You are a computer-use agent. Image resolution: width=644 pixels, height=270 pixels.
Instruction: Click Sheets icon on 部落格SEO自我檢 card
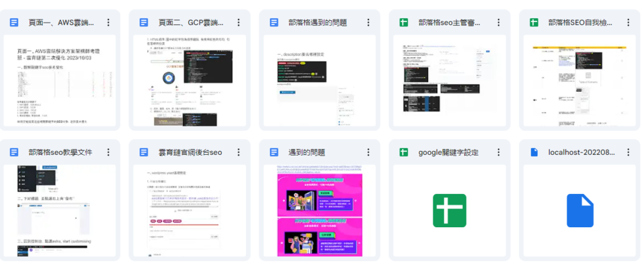[534, 23]
